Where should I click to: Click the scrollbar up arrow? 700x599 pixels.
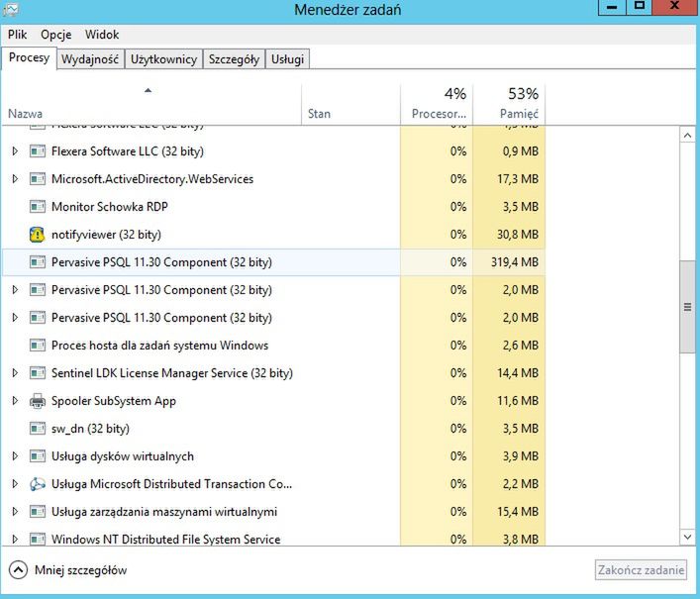[x=687, y=136]
